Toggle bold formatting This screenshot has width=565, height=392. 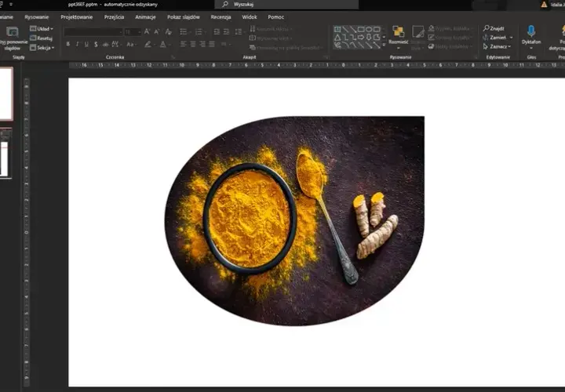coord(68,44)
